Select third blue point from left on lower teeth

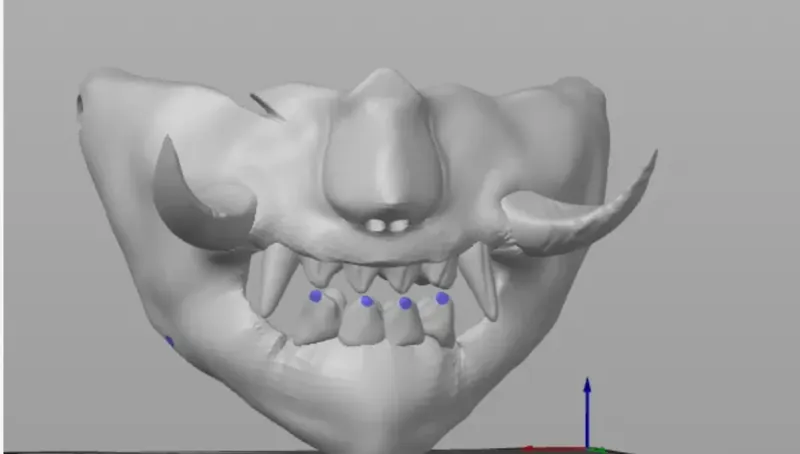pyautogui.click(x=405, y=303)
